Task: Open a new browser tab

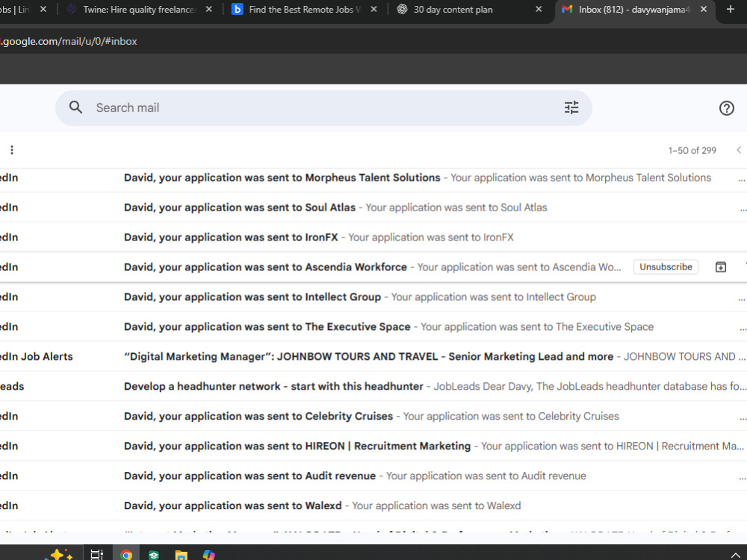Action: click(x=731, y=9)
